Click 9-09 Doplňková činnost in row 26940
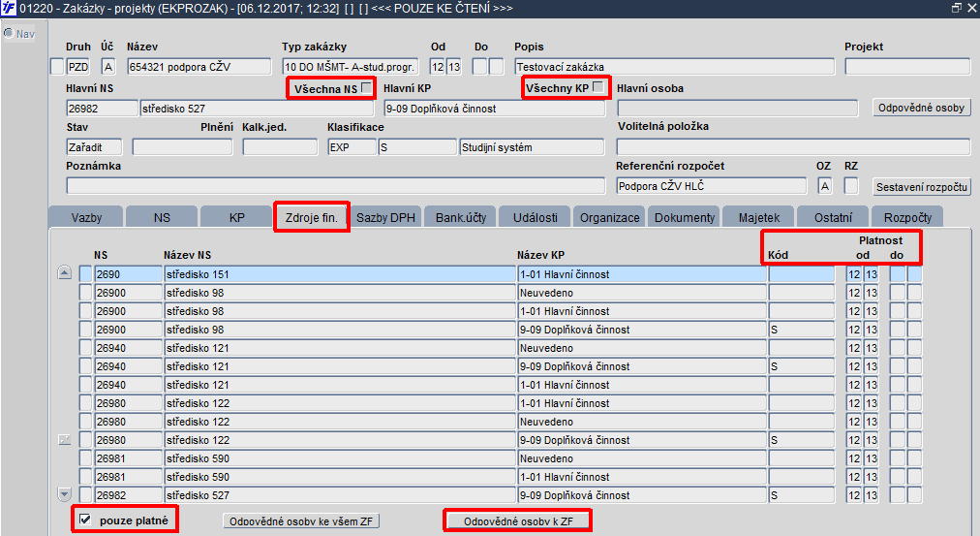980x536 pixels. tap(642, 365)
